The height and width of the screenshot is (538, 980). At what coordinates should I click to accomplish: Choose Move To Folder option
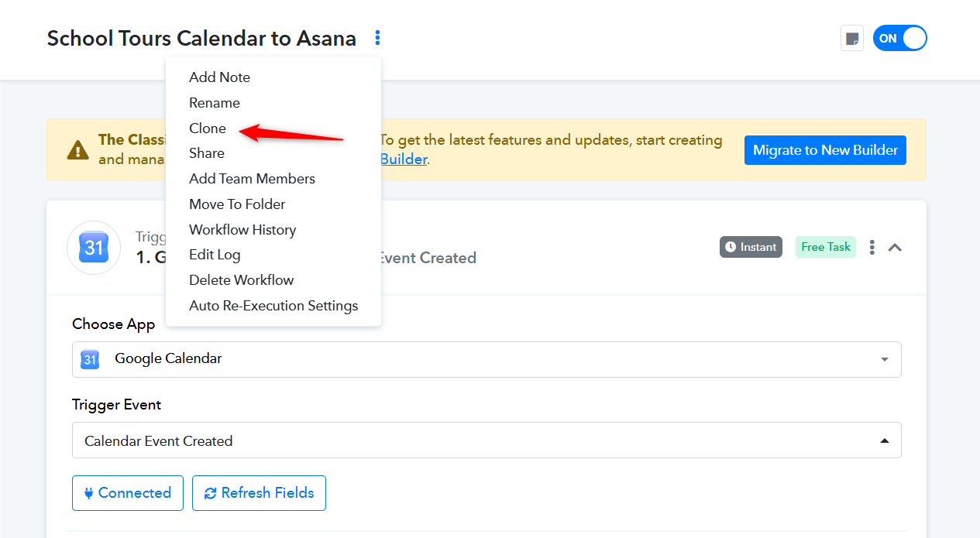(x=237, y=204)
